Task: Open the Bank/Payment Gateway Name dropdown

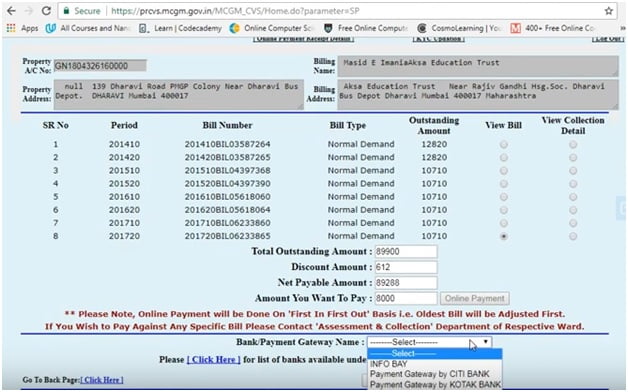Action: (429, 342)
